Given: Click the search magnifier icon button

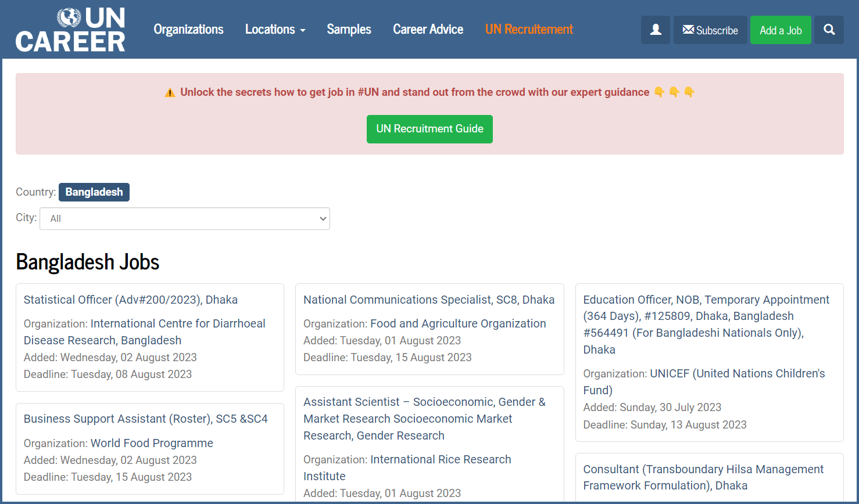Looking at the screenshot, I should point(829,30).
